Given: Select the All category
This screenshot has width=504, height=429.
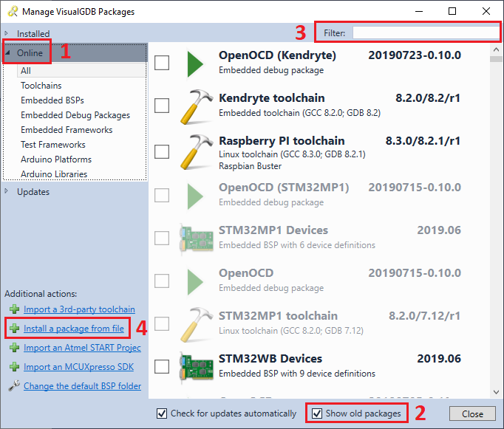Looking at the screenshot, I should (x=81, y=70).
